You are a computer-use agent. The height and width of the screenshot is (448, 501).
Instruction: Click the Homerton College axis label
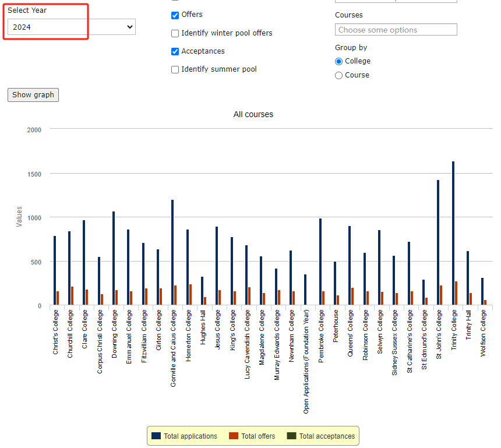(x=188, y=336)
